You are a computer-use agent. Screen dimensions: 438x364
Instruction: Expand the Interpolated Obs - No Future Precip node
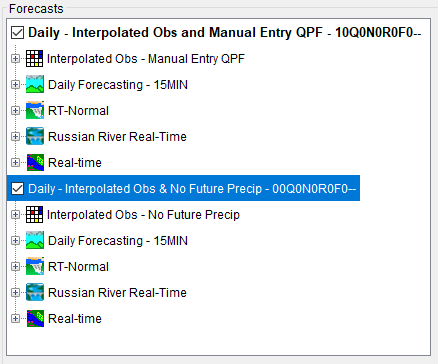[15, 215]
